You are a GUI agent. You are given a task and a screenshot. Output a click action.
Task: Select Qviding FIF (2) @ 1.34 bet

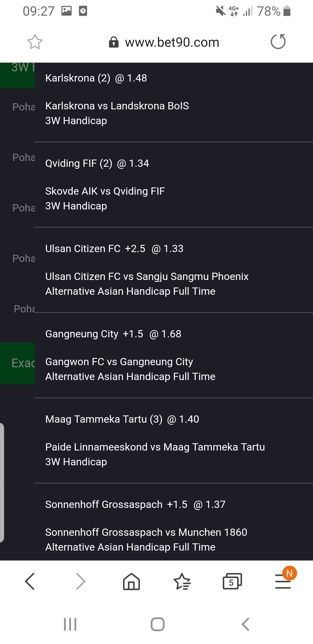[x=97, y=163]
